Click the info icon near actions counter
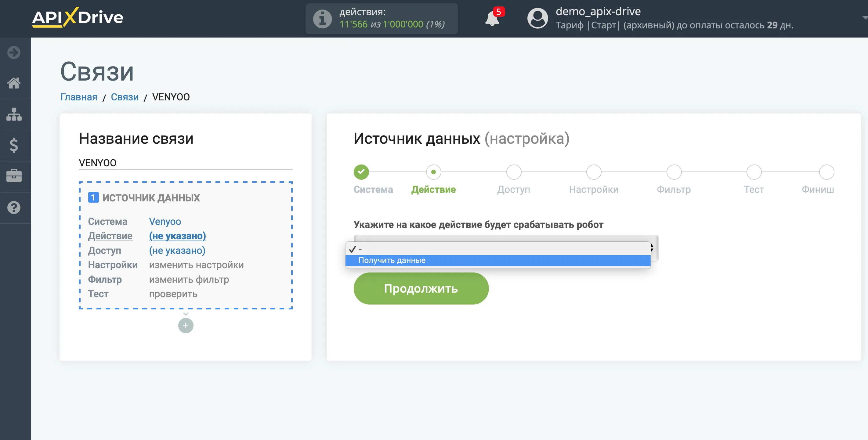 [323, 19]
